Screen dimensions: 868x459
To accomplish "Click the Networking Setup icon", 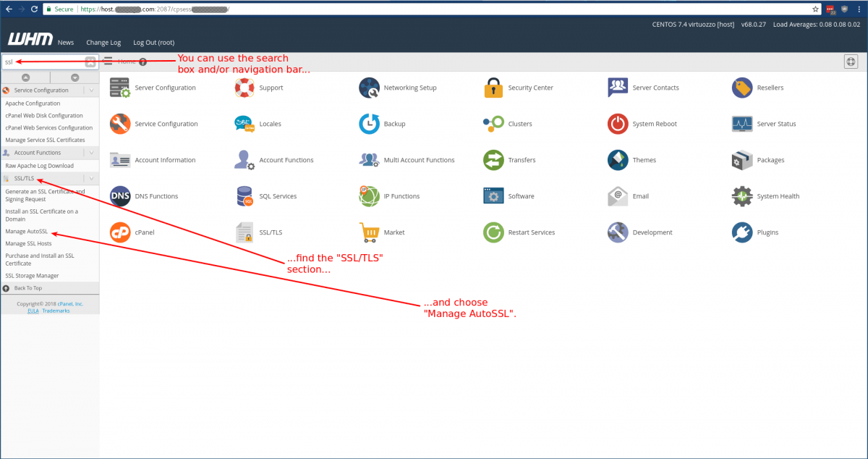I will (369, 87).
